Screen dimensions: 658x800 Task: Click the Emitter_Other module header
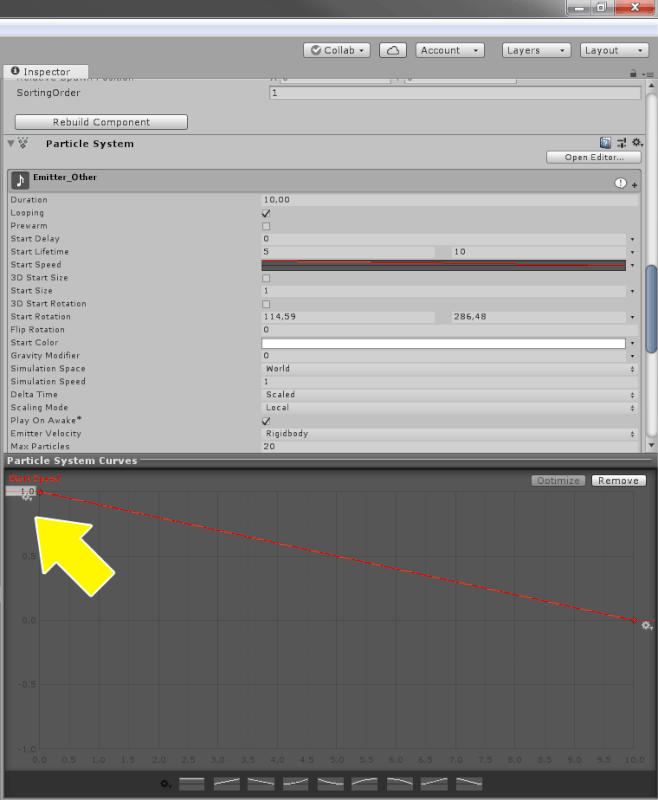pyautogui.click(x=324, y=181)
